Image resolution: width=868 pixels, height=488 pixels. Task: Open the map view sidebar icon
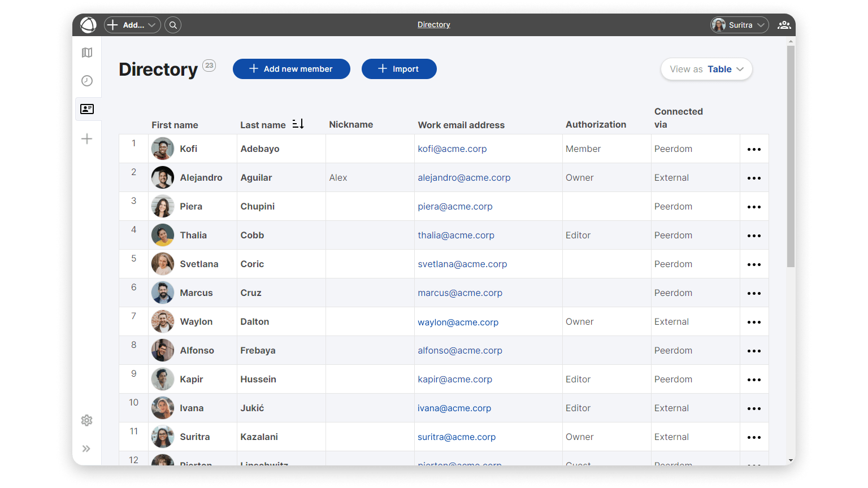(x=87, y=53)
